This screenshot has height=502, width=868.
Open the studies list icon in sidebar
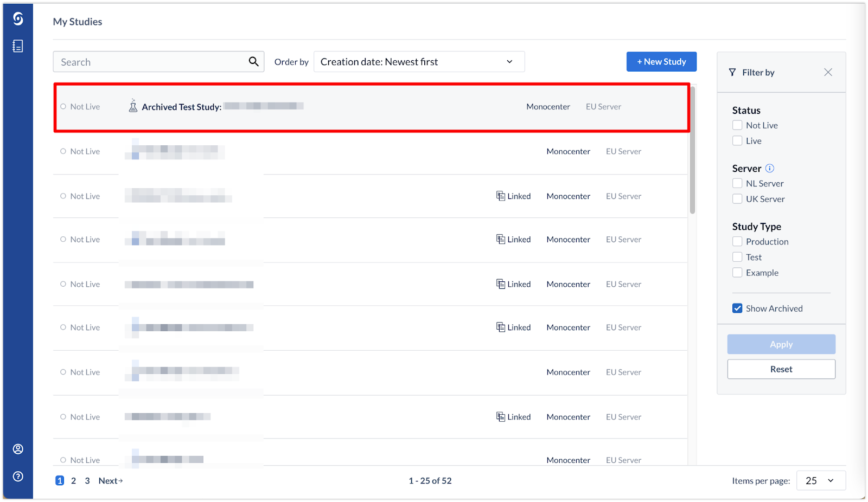click(18, 46)
